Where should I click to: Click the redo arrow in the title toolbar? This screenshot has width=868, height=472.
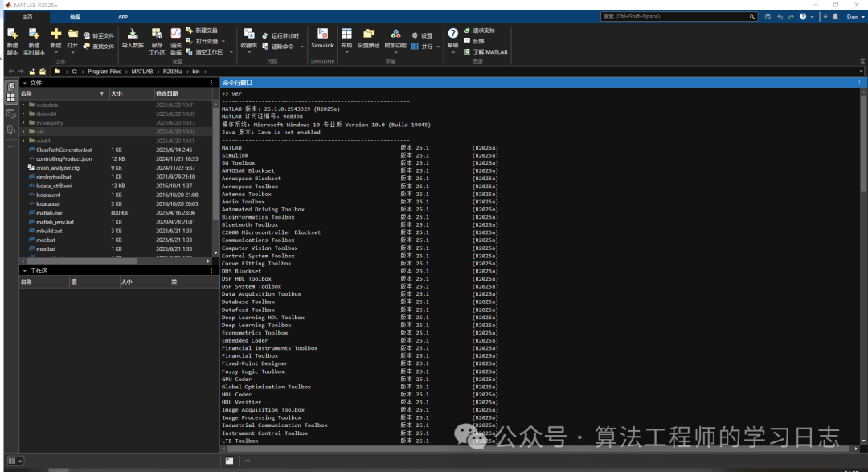(x=791, y=17)
